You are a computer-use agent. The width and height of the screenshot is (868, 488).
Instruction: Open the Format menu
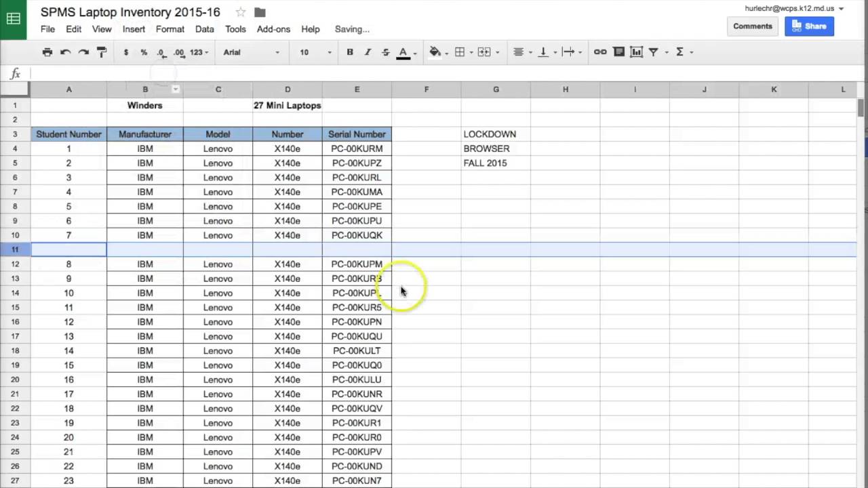click(x=170, y=29)
